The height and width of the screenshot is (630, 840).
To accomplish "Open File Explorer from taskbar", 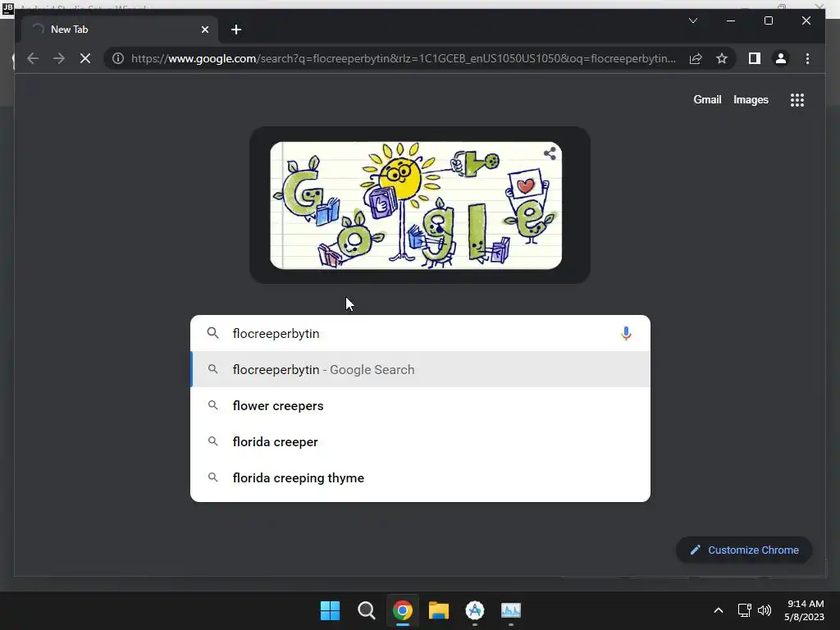I will [438, 610].
